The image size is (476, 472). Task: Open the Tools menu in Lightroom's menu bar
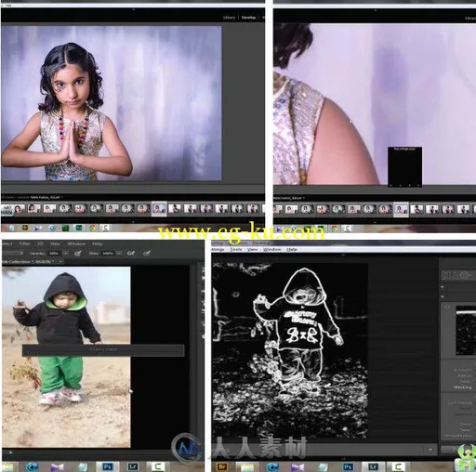(x=236, y=249)
